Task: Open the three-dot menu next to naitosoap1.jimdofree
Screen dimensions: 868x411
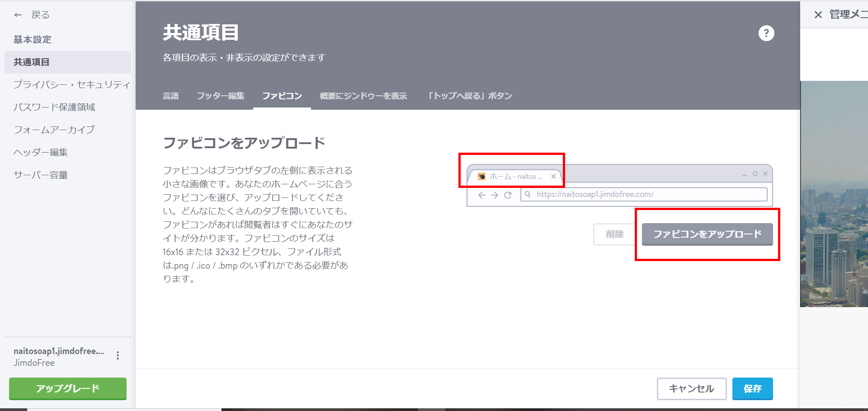Action: click(x=118, y=356)
